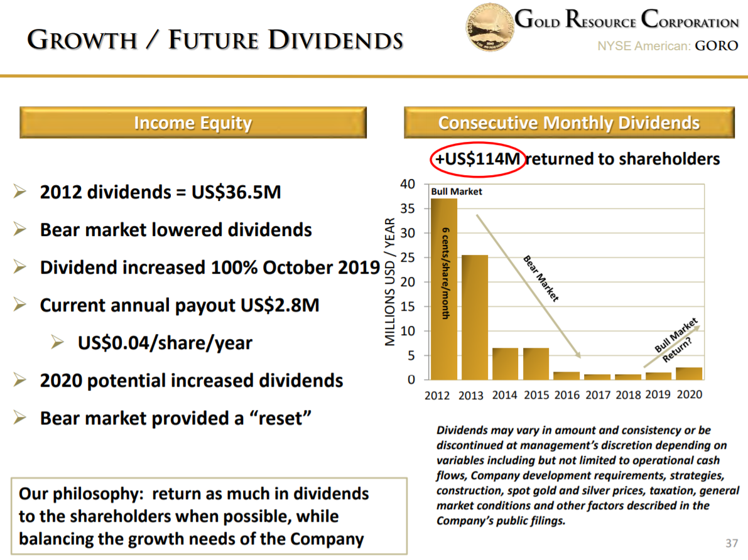The width and height of the screenshot is (748, 560).
Task: Click the 2012 bar in the chart
Action: [x=443, y=289]
